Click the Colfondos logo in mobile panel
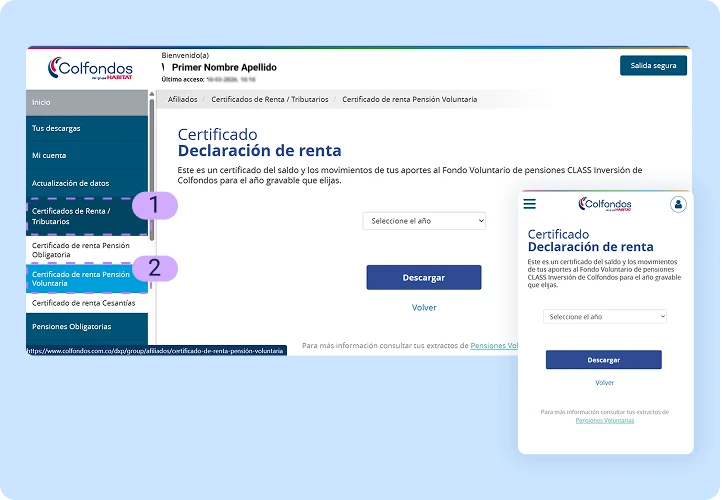The width and height of the screenshot is (724, 500). coord(604,204)
